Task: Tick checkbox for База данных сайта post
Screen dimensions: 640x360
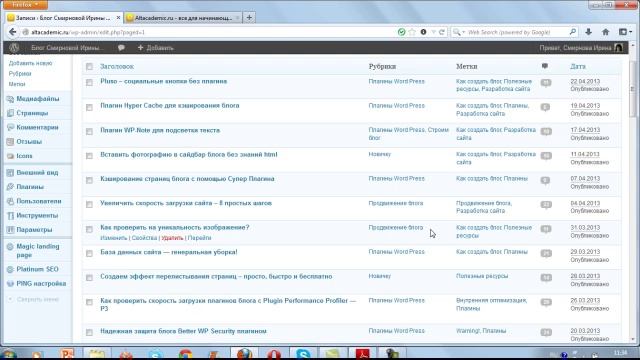Action: point(89,253)
